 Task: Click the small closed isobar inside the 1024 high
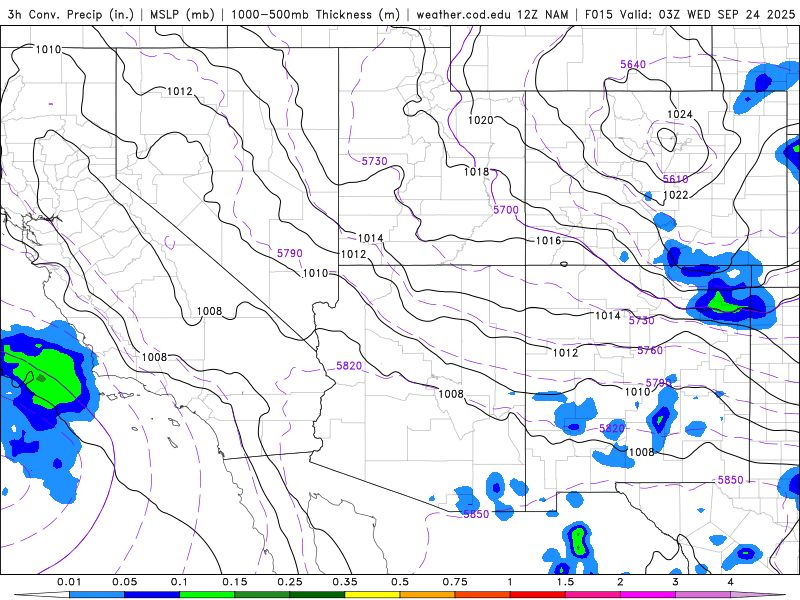pyautogui.click(x=667, y=139)
